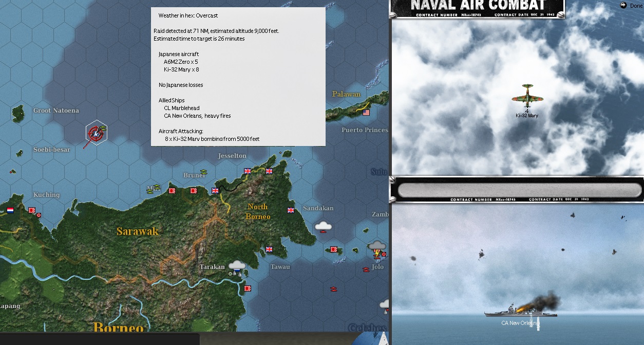Click the Sandakan map label
The width and height of the screenshot is (644, 345).
[x=318, y=208]
